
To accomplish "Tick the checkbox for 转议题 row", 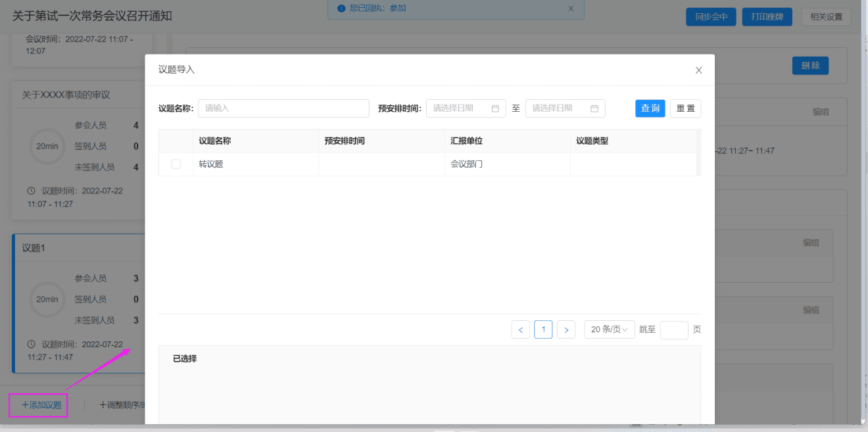I will click(x=176, y=164).
